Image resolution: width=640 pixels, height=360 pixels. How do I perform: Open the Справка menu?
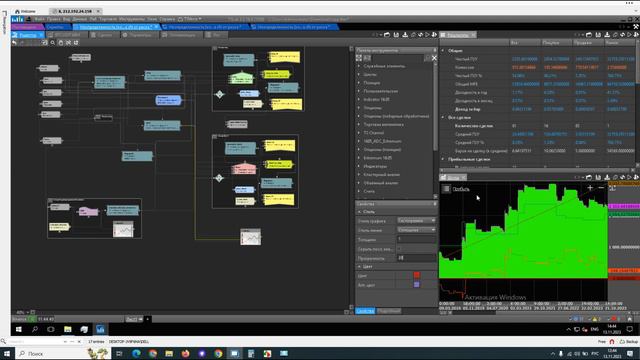tap(167, 19)
